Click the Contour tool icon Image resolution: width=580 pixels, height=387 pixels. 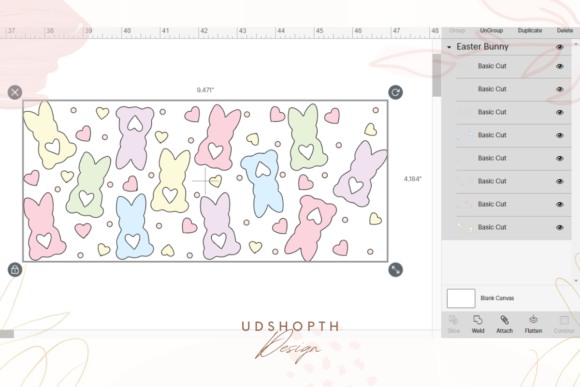564,320
